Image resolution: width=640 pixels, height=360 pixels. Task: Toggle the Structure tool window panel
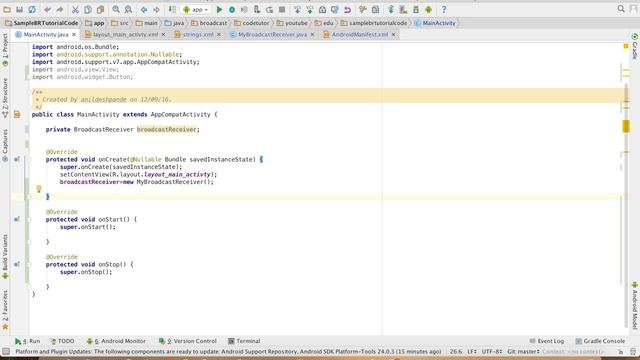pyautogui.click(x=5, y=98)
